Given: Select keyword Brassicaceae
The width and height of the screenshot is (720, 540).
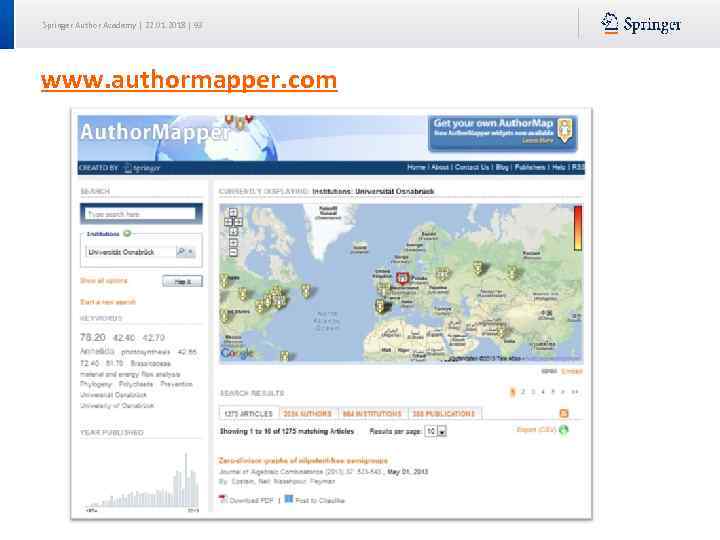Looking at the screenshot, I should 151,363.
